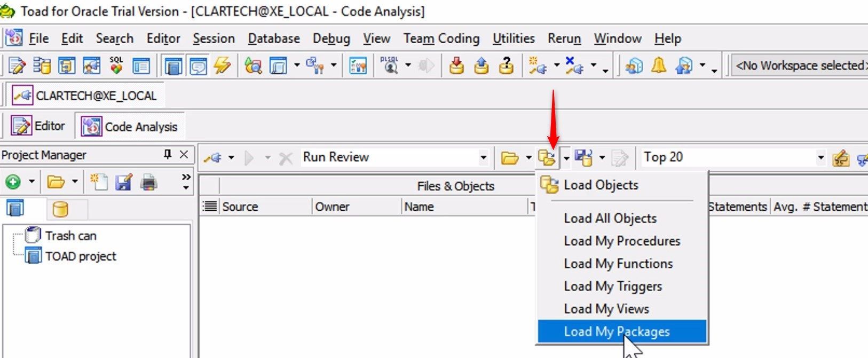Pin the Project Manager panel
The width and height of the screenshot is (868, 358).
168,154
